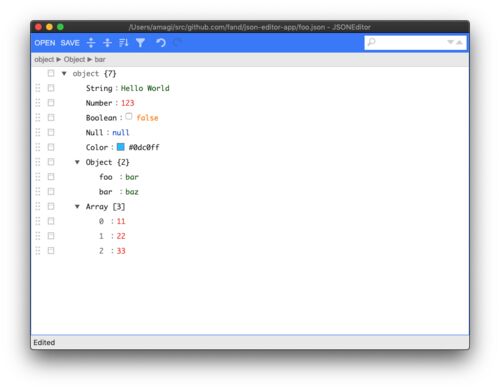Open actions menu for Array [3] row
This screenshot has width=500, height=390.
51,206
